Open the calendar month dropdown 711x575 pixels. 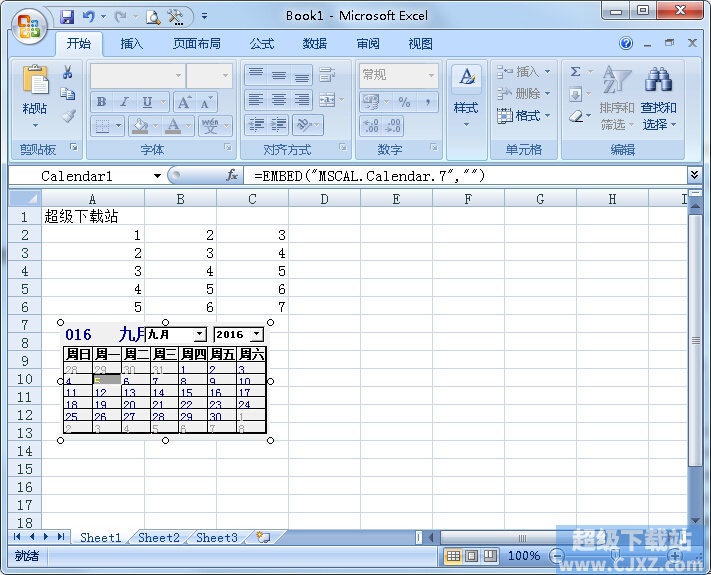pyautogui.click(x=200, y=334)
